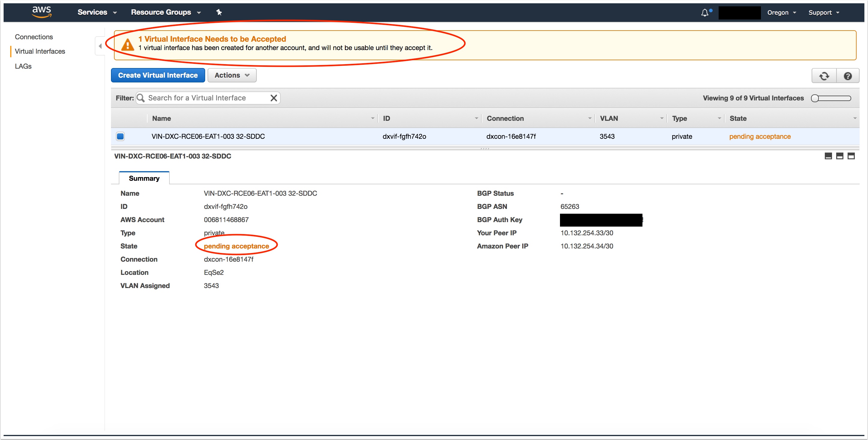Click the refresh virtual interfaces icon
Screen dimensions: 868x440
click(x=824, y=76)
